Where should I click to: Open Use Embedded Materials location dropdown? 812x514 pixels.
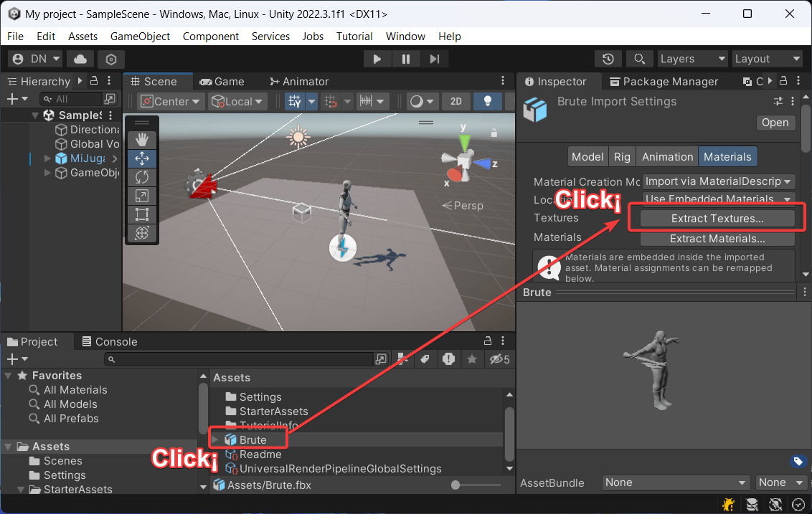pyautogui.click(x=718, y=199)
